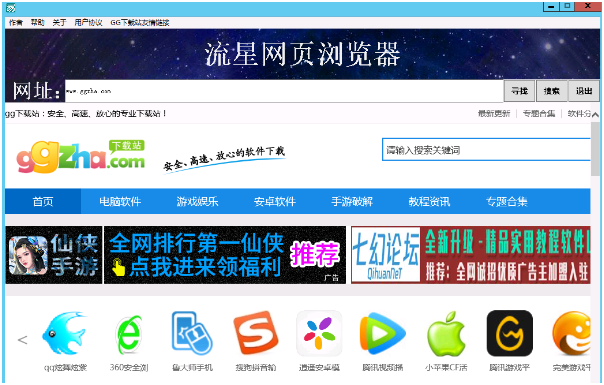Viewport: 604px width, 385px height.
Task: Click the 腾讯游戏平 label text
Action: tap(510, 367)
